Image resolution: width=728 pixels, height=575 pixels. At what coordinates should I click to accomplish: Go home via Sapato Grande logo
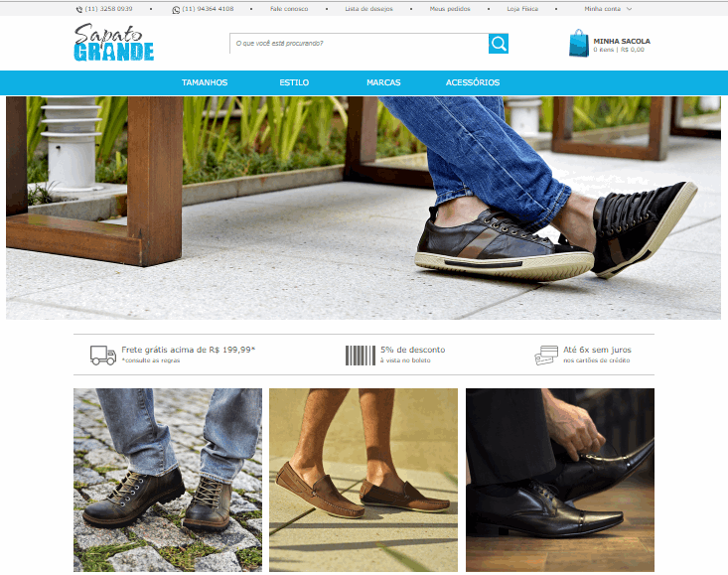point(114,43)
